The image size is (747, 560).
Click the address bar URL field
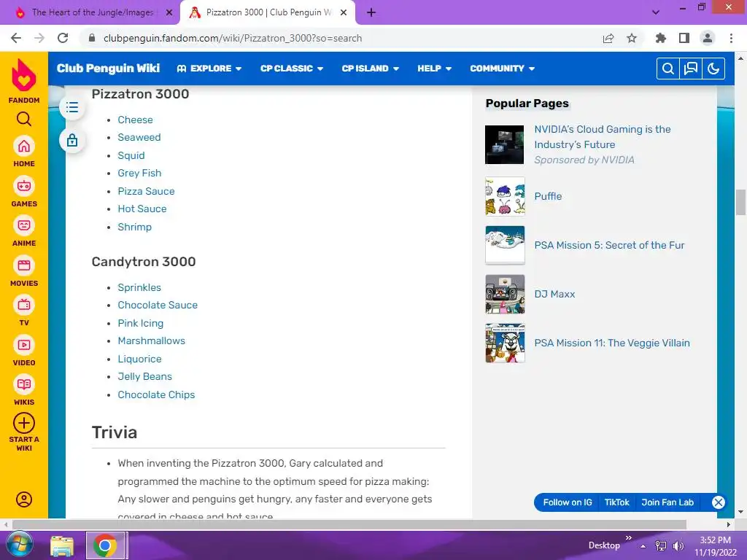339,38
